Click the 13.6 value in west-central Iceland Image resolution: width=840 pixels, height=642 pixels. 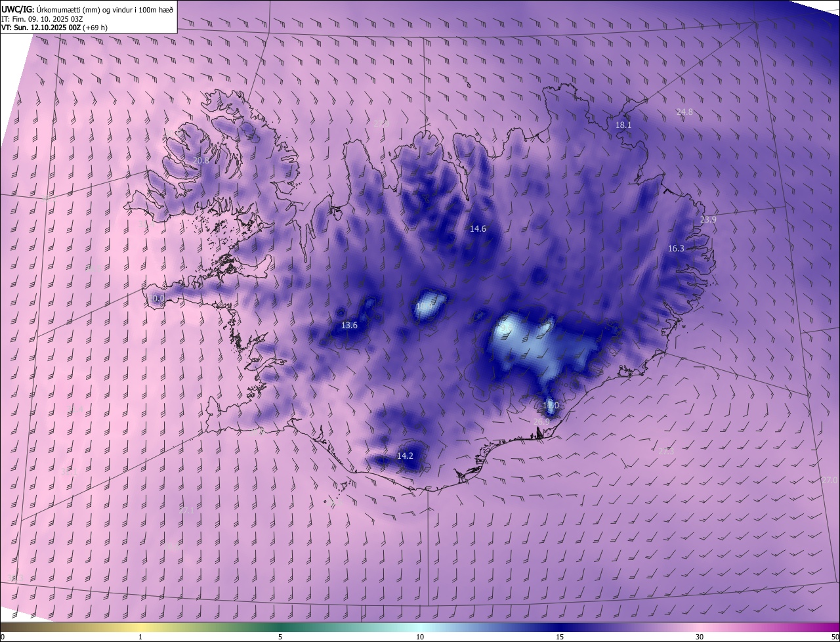(350, 326)
